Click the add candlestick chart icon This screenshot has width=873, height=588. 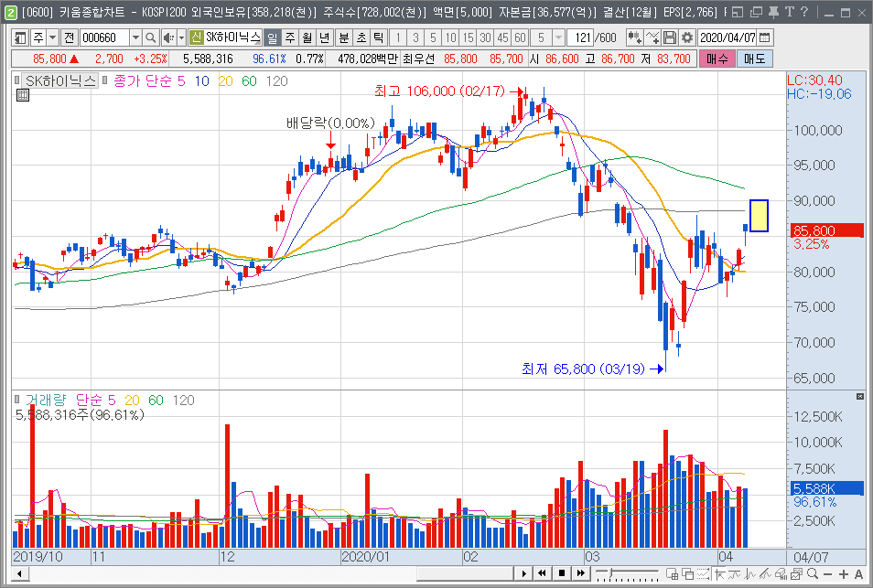pyautogui.click(x=634, y=37)
